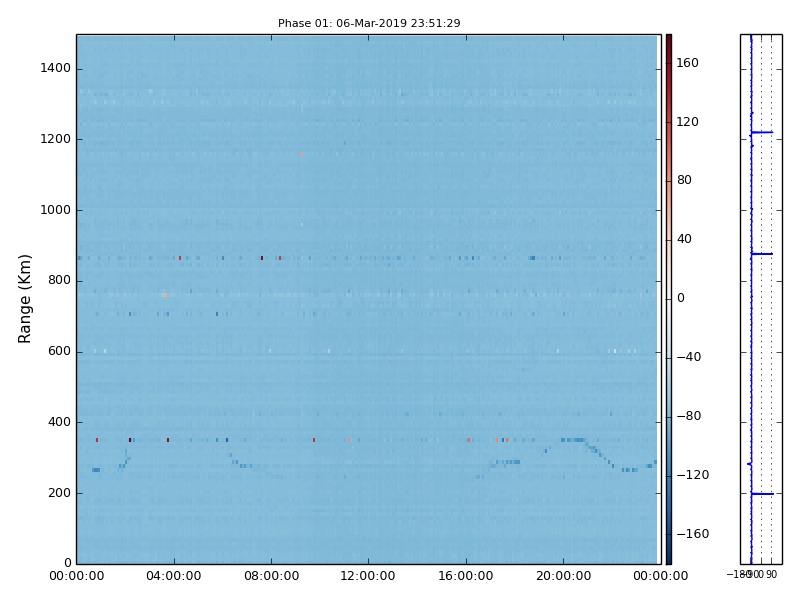The height and width of the screenshot is (600, 800).
Task: Click the profile spike near 880 km in the side plot
Action: (762, 254)
